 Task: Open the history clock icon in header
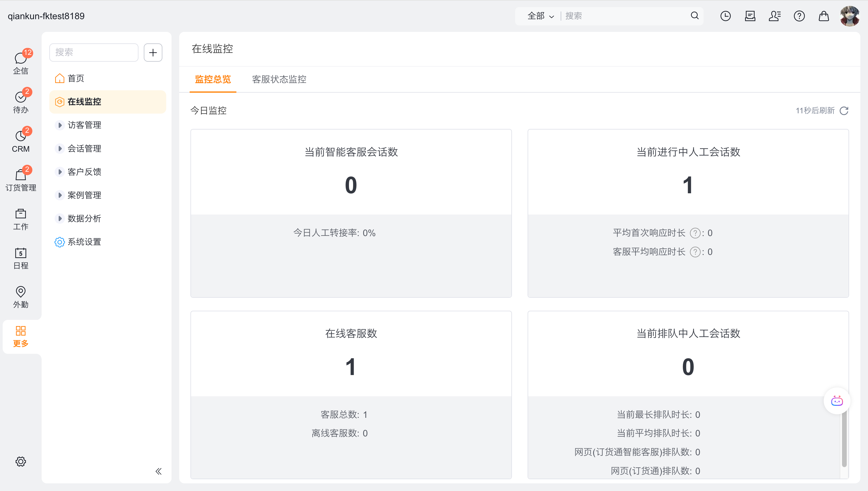pos(725,16)
